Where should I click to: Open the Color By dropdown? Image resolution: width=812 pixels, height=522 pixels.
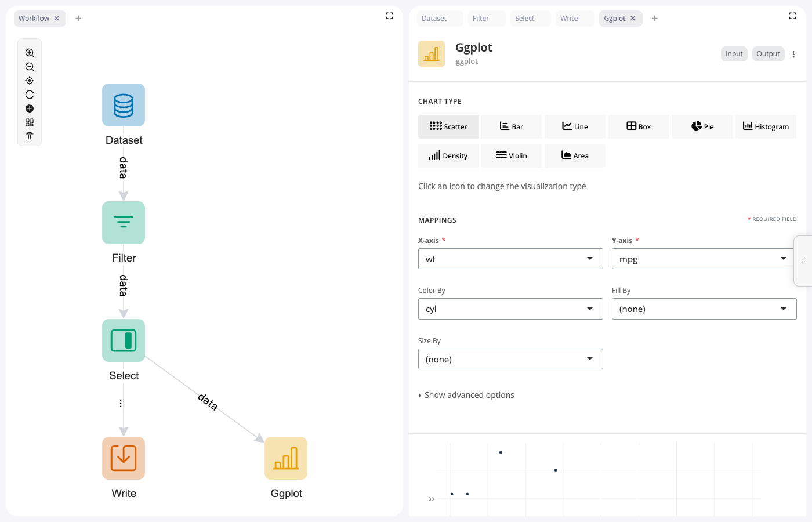point(510,309)
